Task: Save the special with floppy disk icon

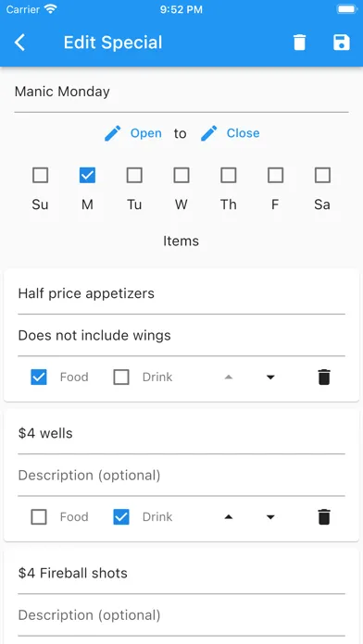Action: pos(341,43)
